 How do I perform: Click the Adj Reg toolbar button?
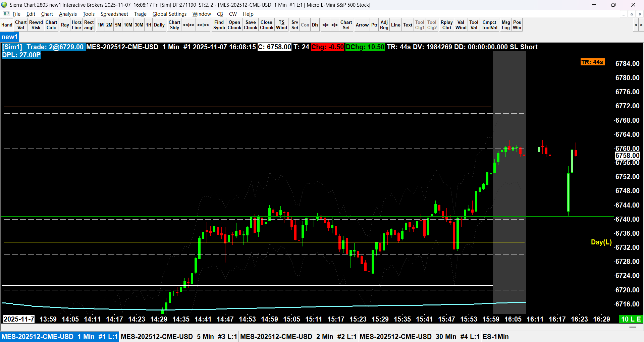tap(384, 25)
